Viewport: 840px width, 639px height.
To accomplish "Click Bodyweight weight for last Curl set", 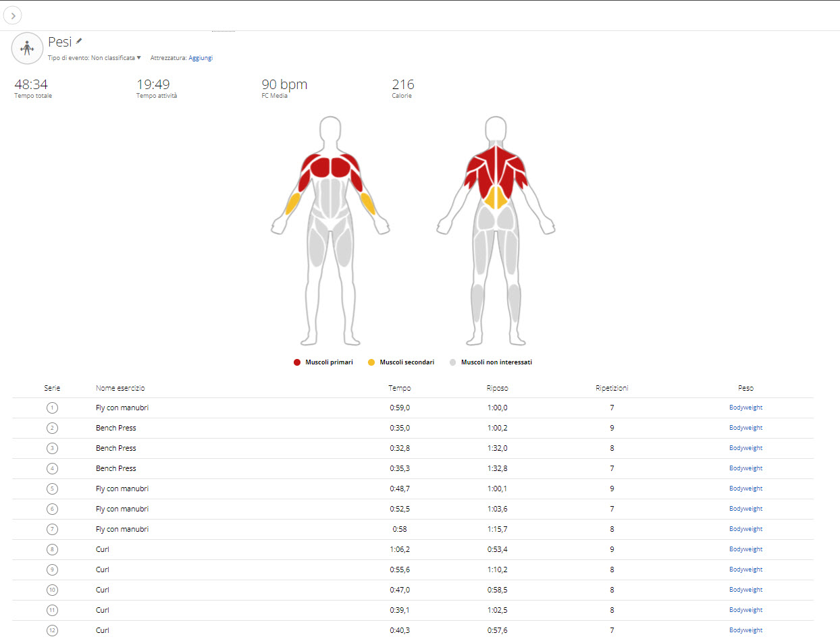I will [745, 630].
